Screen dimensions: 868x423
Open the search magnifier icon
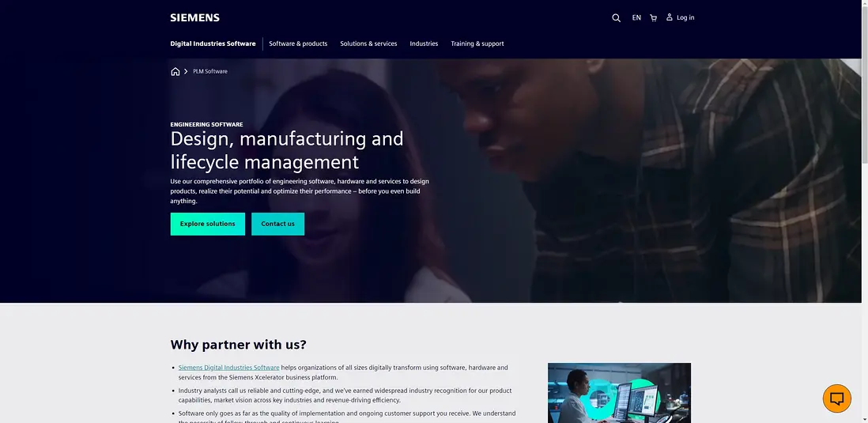(x=616, y=17)
